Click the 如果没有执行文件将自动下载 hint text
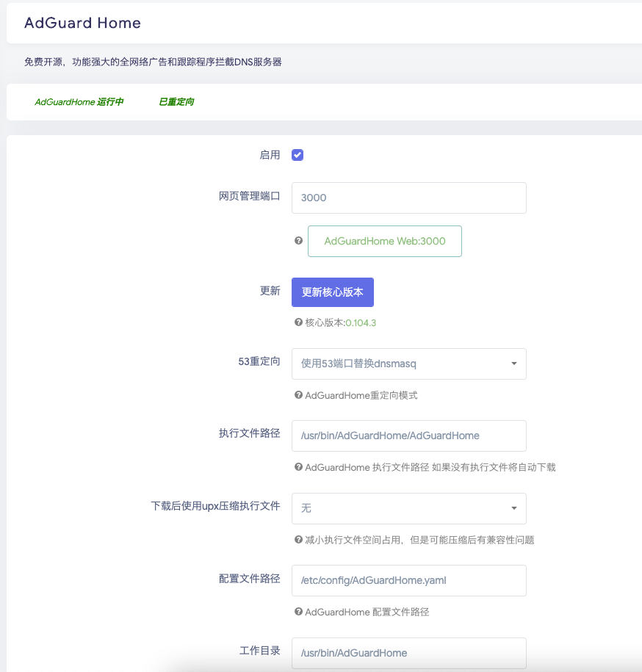This screenshot has height=672, width=642. coord(494,468)
